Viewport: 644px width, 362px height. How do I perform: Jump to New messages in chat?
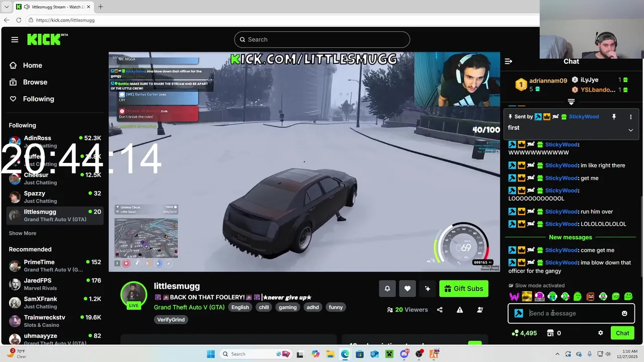[571, 237]
